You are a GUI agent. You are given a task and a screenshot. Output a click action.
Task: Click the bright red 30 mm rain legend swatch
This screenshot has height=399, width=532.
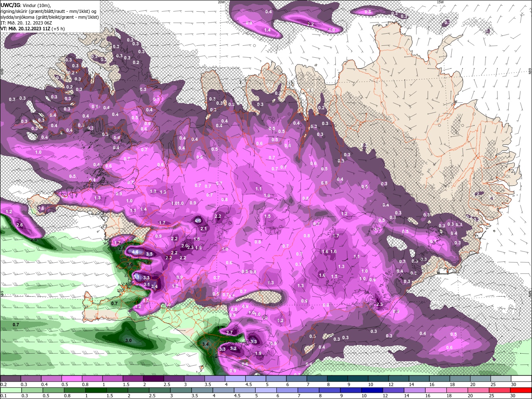tap(521, 390)
